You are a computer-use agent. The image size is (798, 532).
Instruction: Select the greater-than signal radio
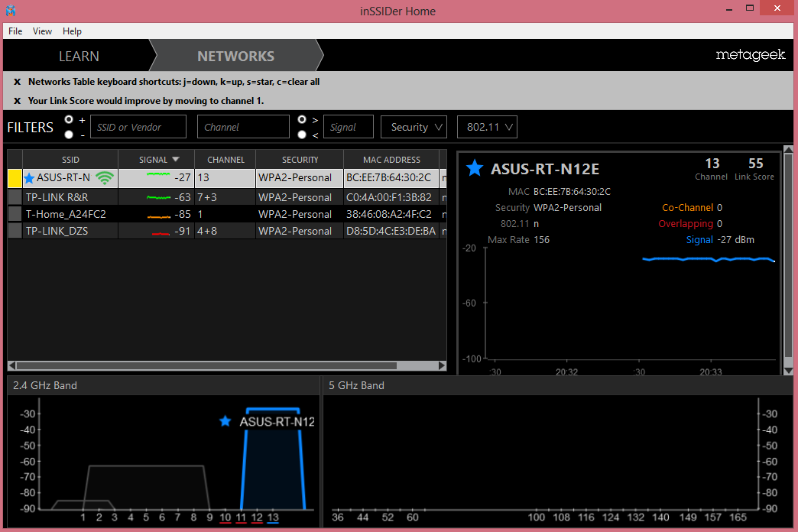302,119
